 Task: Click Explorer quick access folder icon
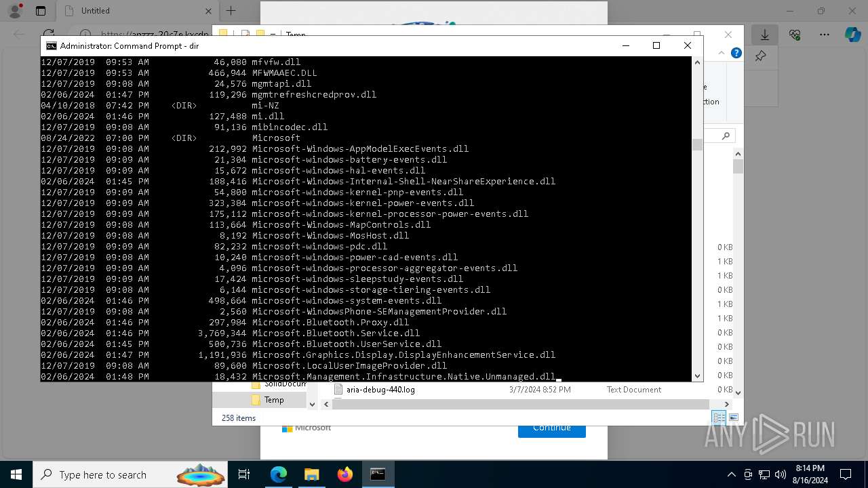[223, 33]
